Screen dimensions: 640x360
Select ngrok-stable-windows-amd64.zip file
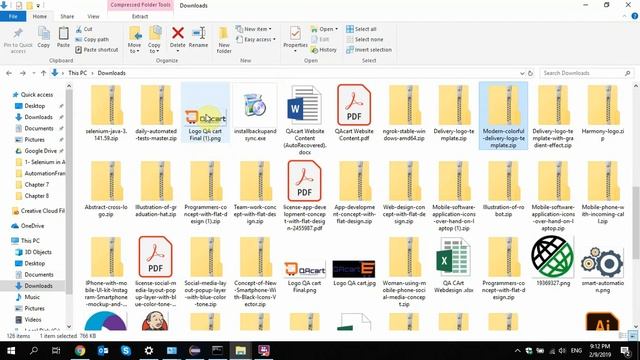click(404, 113)
